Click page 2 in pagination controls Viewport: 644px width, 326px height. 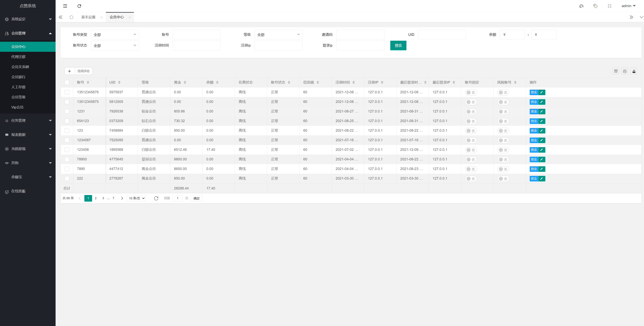[x=96, y=198]
